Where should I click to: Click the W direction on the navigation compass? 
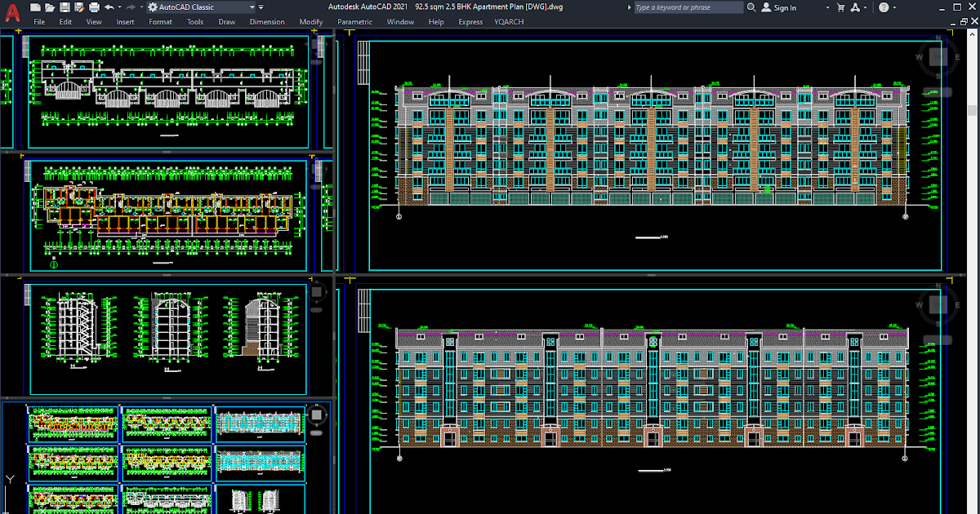coord(918,56)
